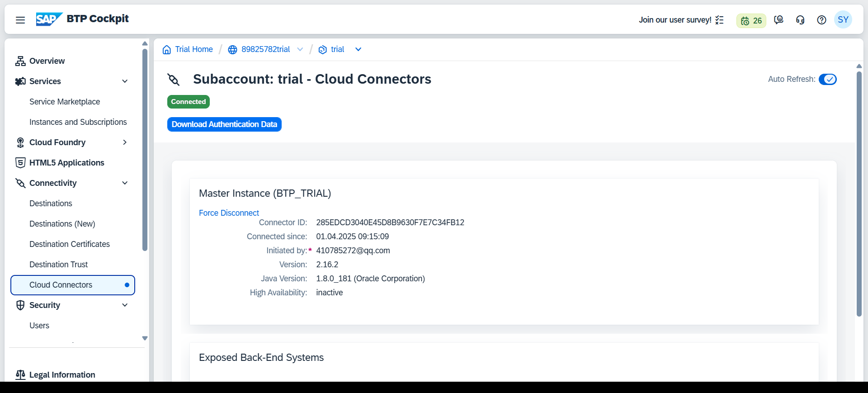Click the Security shield icon
This screenshot has width=868, height=393.
point(20,305)
